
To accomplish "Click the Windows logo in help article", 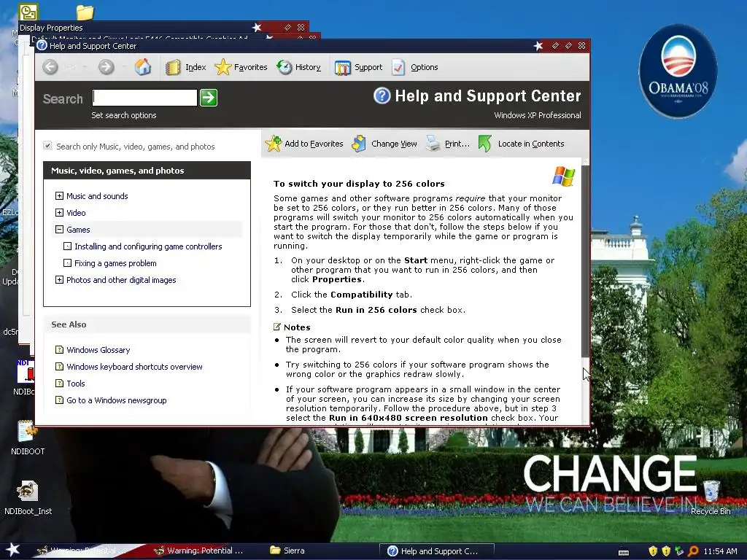I will click(x=564, y=176).
